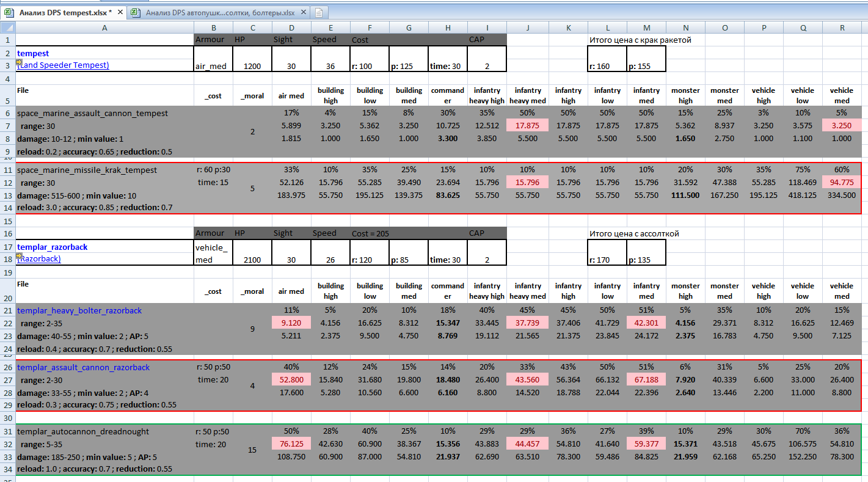Select the highlighted 9.120 cell
The height and width of the screenshot is (482, 868).
[x=291, y=323]
